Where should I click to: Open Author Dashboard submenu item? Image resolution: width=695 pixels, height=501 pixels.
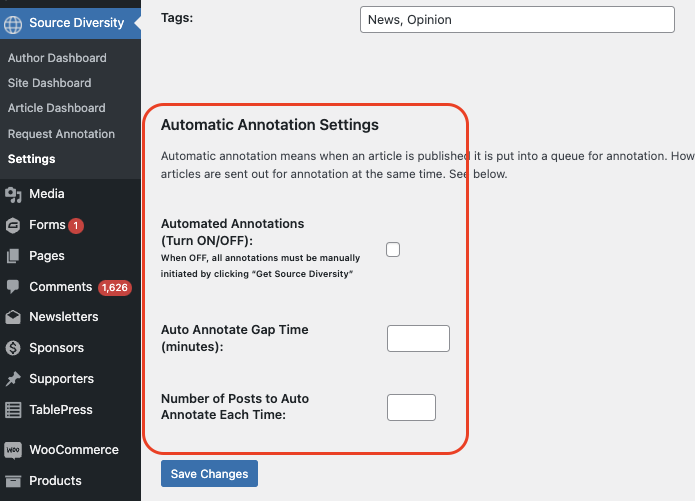57,58
